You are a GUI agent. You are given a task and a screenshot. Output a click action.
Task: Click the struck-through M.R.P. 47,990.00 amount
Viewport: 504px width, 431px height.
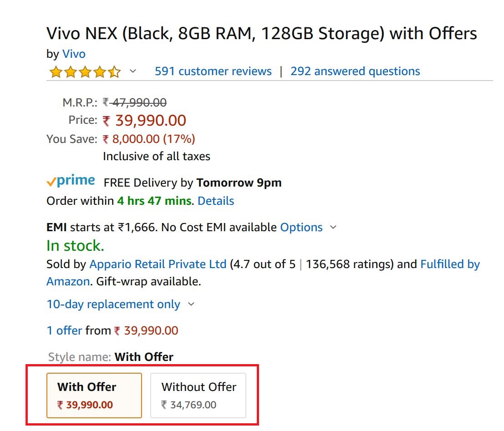pos(139,102)
